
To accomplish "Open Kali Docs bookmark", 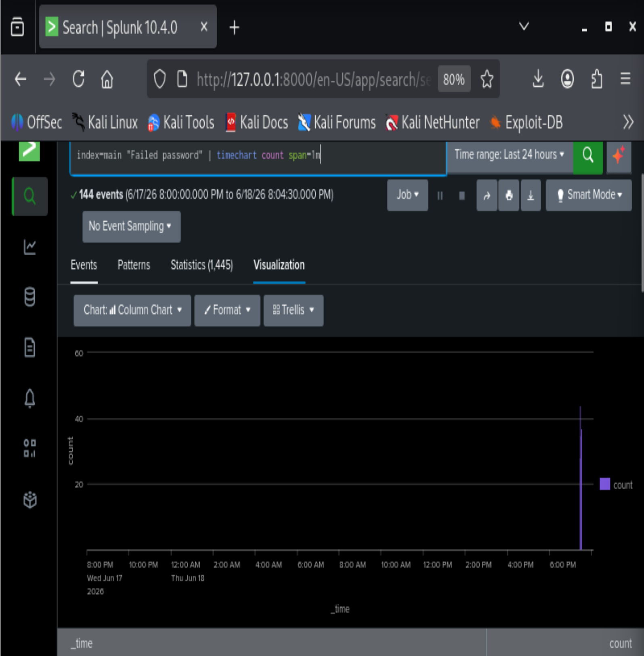I will [x=256, y=122].
